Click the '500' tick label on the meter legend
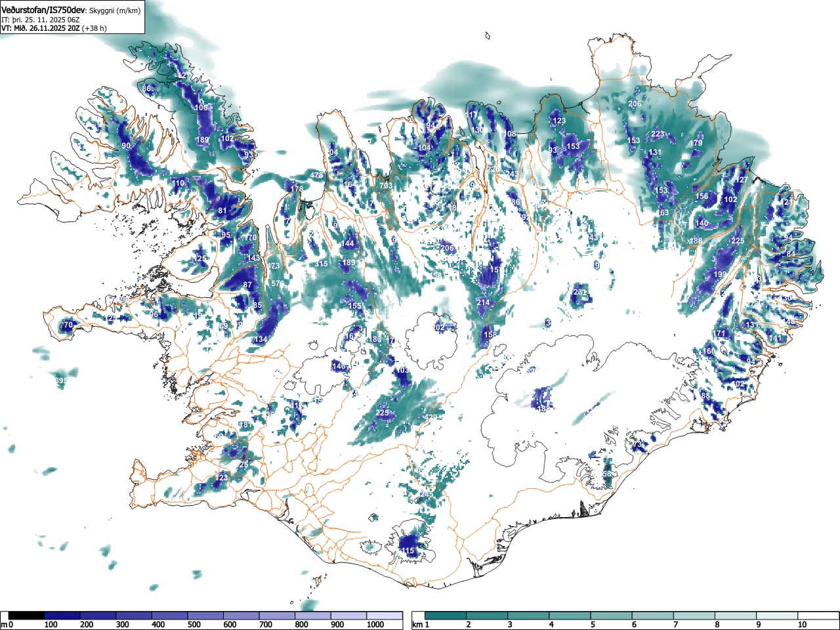 [x=194, y=625]
